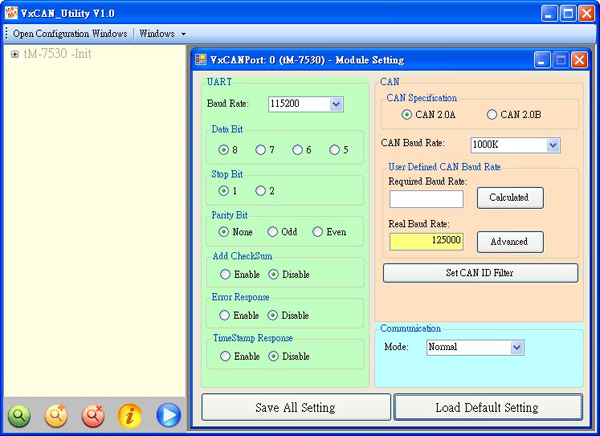Minimize the Module Setting child window

click(x=542, y=60)
